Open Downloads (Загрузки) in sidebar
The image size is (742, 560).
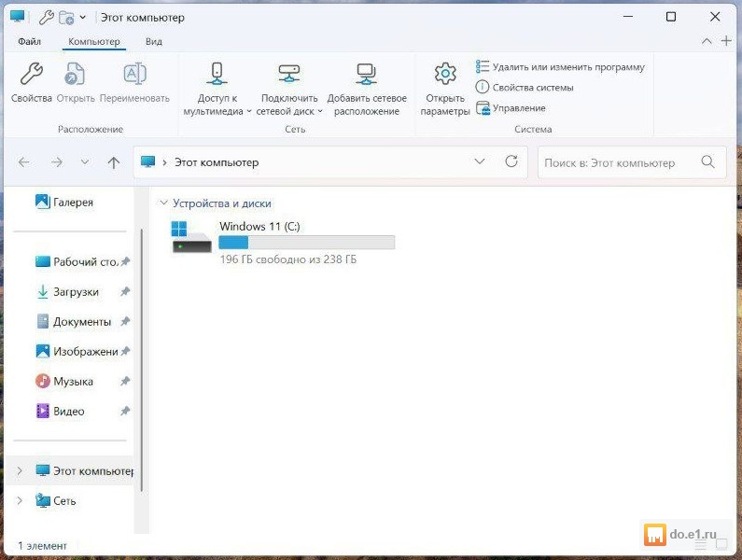pyautogui.click(x=67, y=291)
